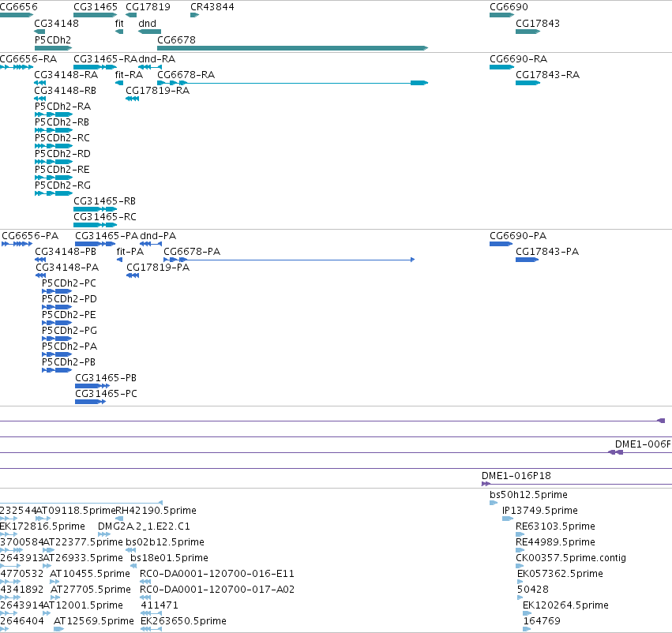Viewport: 672px width, 633px height.
Task: Select transcript CG31465-RB
Action: [x=104, y=200]
